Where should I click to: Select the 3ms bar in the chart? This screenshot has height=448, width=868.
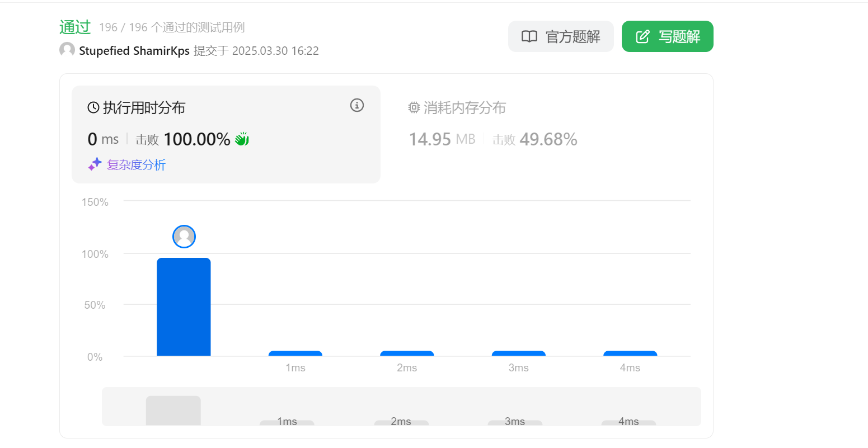click(x=519, y=353)
